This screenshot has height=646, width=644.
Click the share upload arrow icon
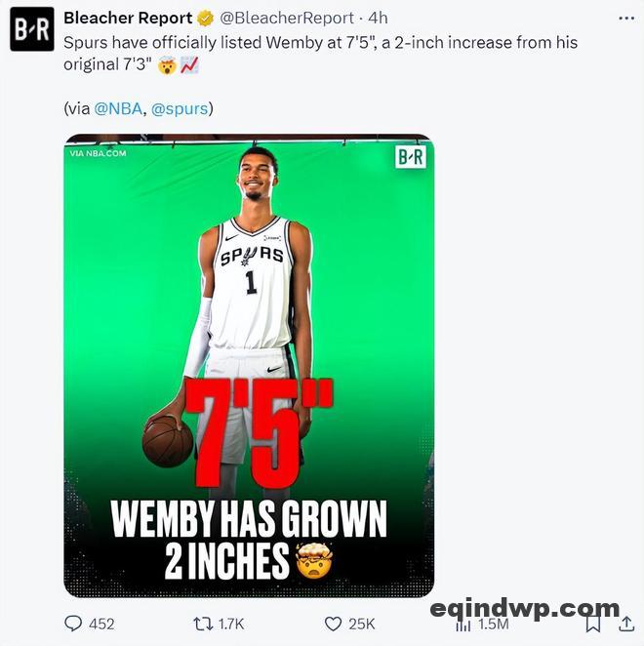tap(626, 624)
